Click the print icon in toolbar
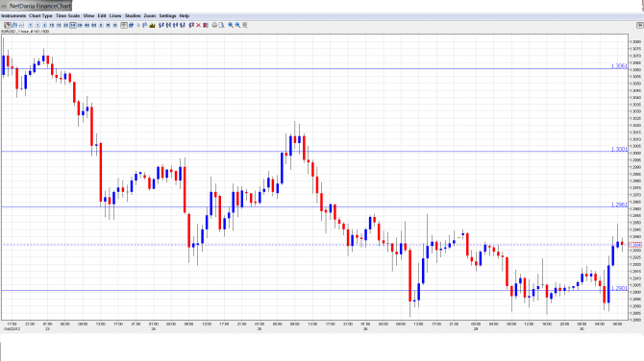 click(214, 25)
